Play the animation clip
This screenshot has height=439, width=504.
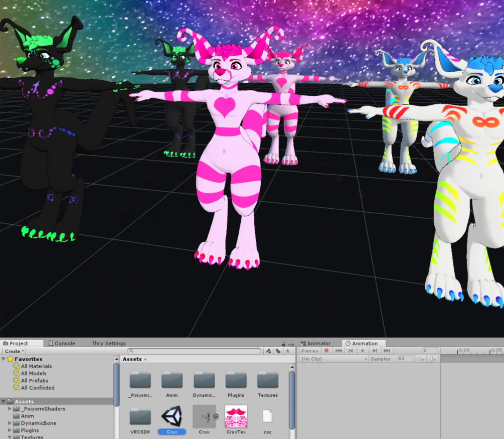[363, 351]
